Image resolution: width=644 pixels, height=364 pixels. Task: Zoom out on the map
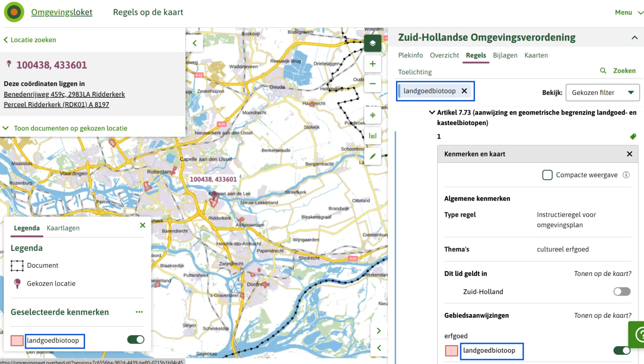(x=373, y=84)
